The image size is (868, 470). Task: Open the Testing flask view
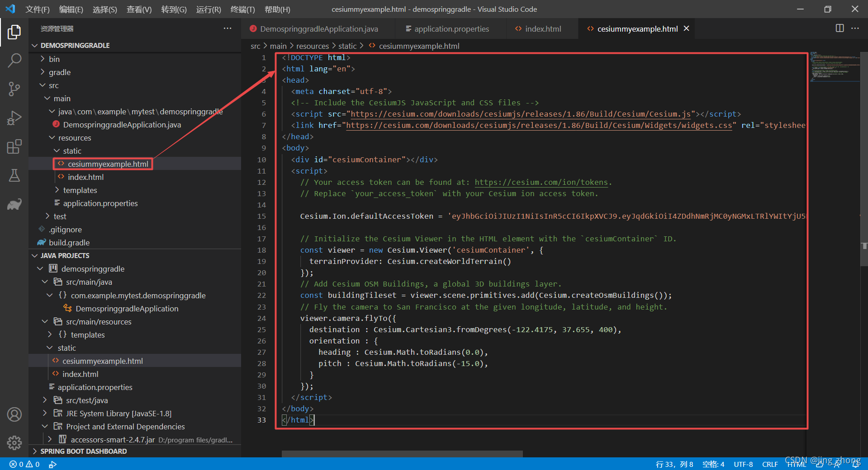[x=14, y=175]
